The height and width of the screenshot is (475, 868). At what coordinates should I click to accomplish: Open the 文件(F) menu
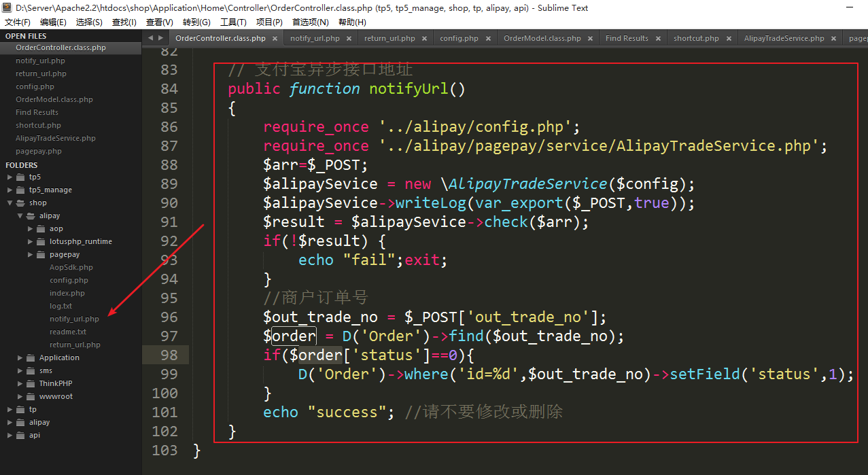tap(18, 22)
